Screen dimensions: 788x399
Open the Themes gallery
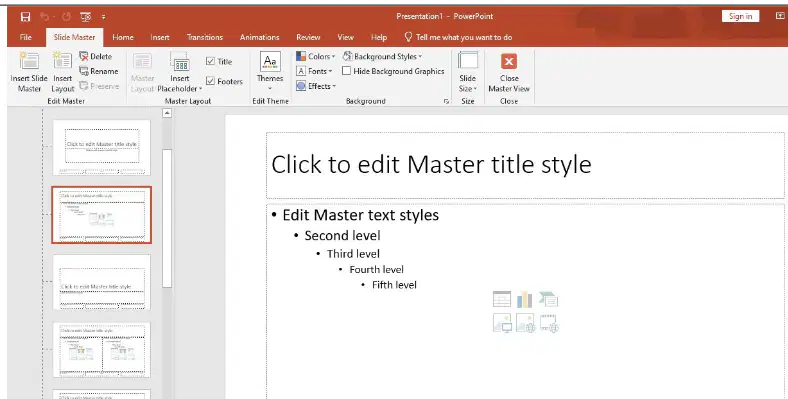270,72
